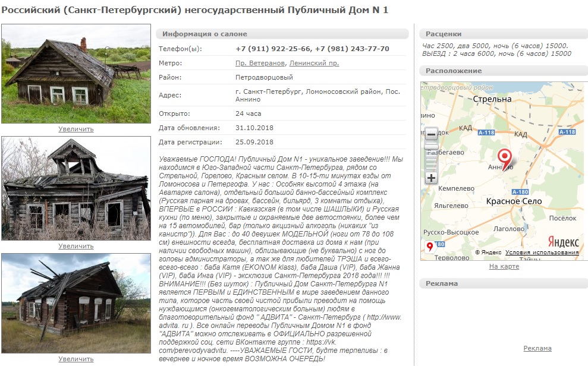Enlarge the first house photo via Увеличить
The width and height of the screenshot is (588, 366).
click(x=76, y=129)
